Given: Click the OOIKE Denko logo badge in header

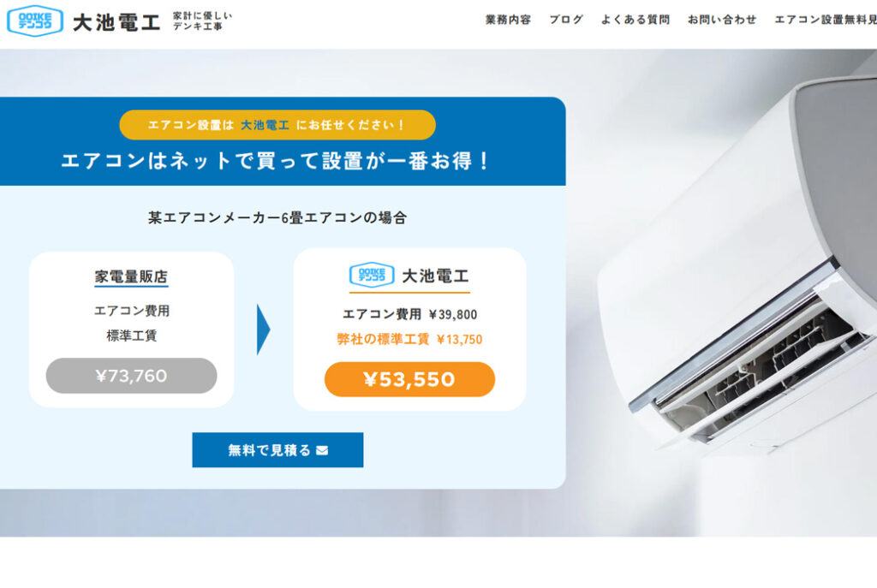Looking at the screenshot, I should coord(34,21).
